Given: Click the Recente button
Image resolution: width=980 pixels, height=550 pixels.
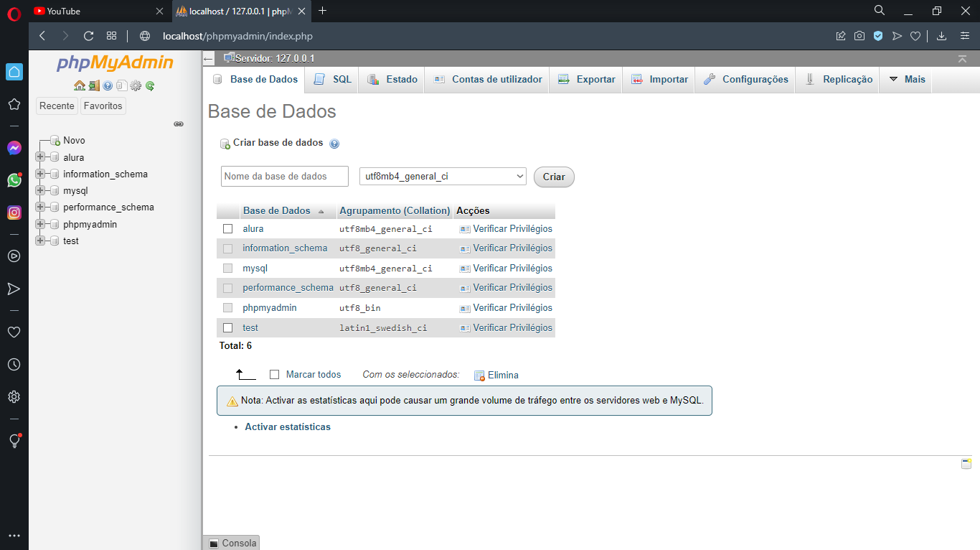Looking at the screenshot, I should 57,106.
